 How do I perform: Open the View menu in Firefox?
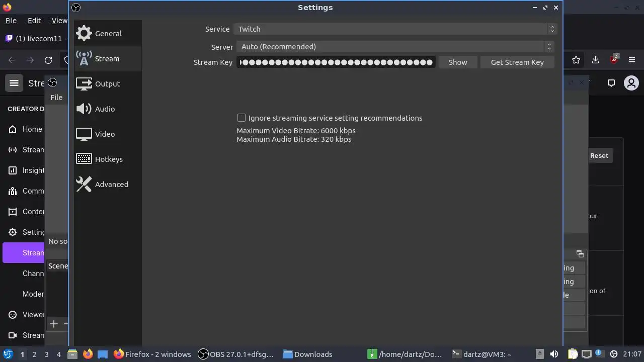coord(59,21)
